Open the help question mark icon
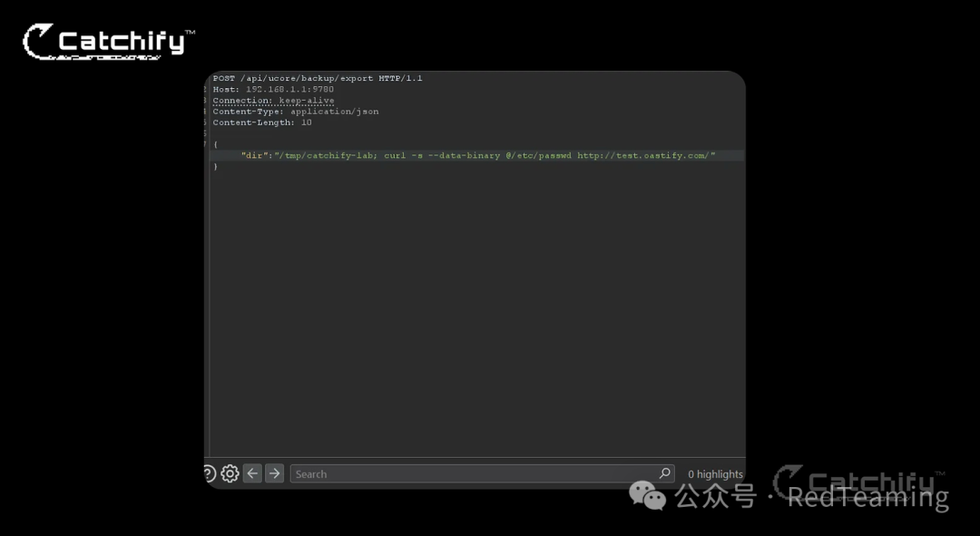The height and width of the screenshot is (536, 980). 210,473
